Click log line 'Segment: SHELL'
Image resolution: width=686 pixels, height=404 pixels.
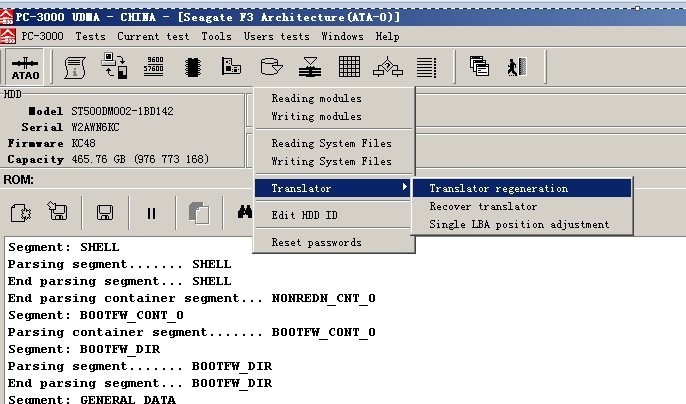tap(64, 247)
